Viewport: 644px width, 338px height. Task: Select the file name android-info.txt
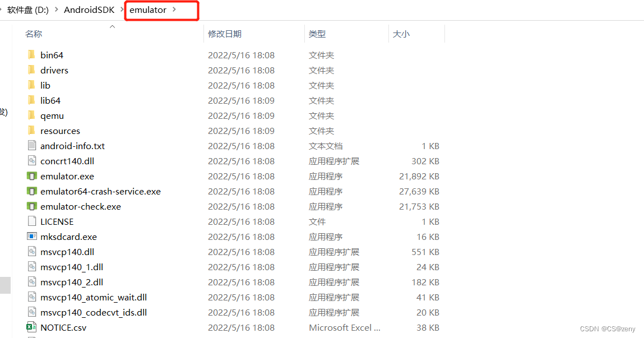pos(72,146)
